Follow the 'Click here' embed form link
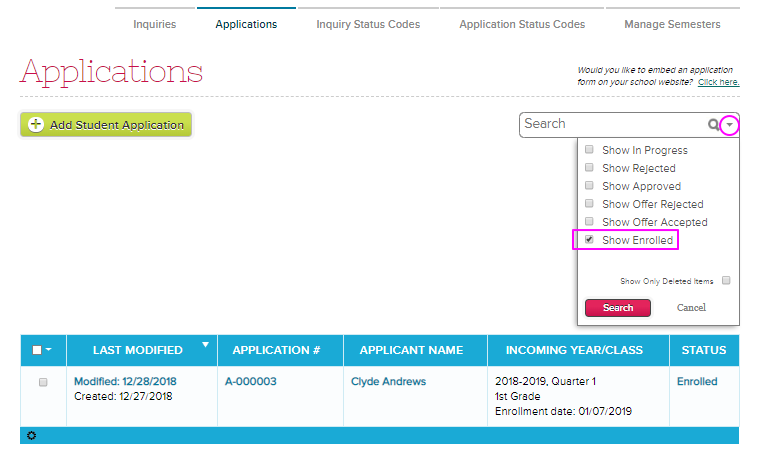Screen dimensions: 757x453 coord(718,82)
